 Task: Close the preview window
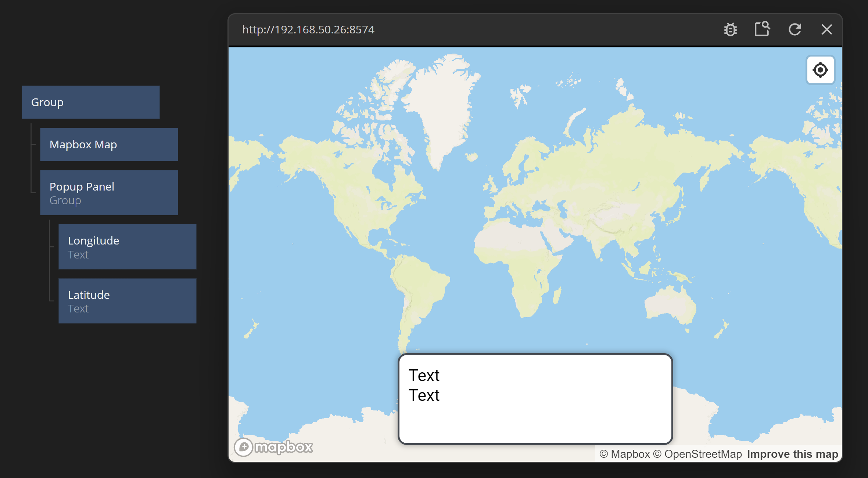pos(826,29)
